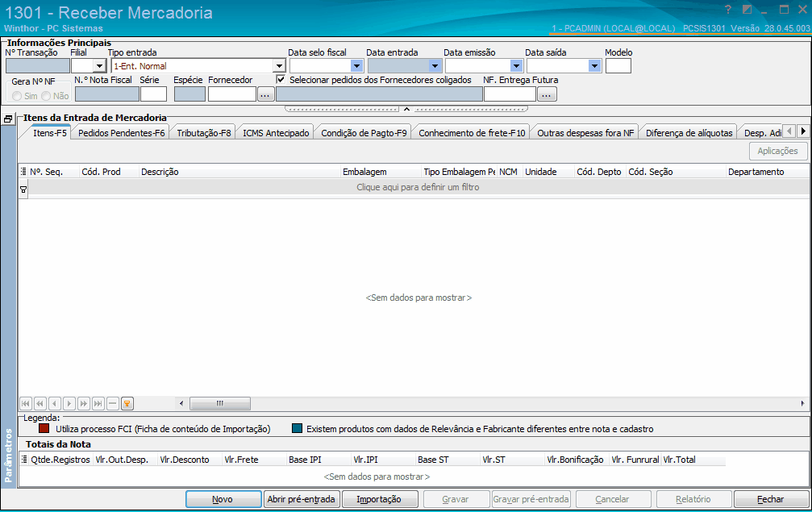
Task: Open the Data emissão date picker
Action: click(x=516, y=66)
